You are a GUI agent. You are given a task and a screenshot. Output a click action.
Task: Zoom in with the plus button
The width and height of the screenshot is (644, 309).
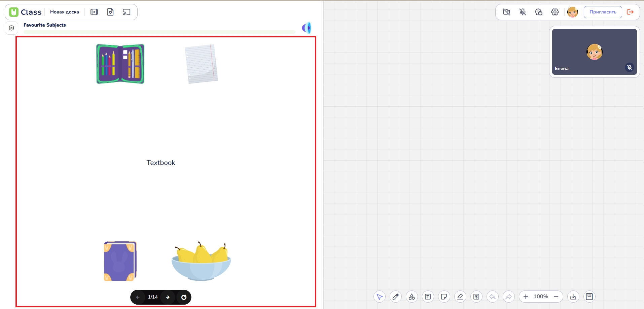pyautogui.click(x=526, y=297)
